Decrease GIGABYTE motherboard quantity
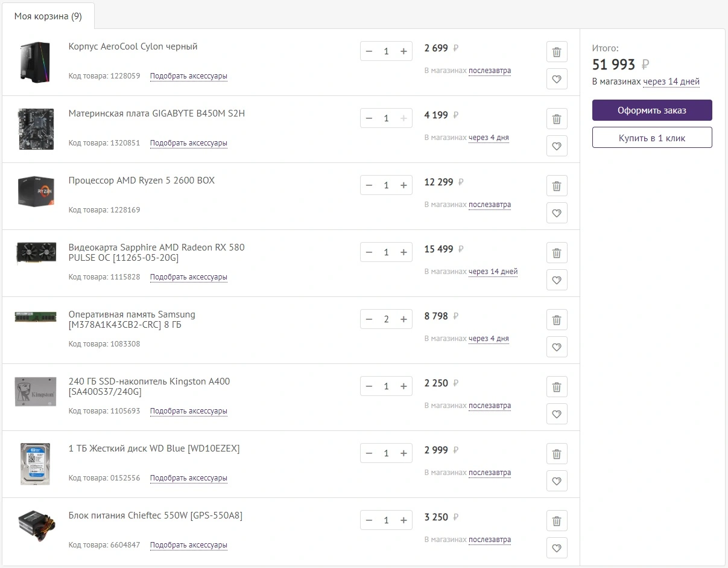The image size is (728, 568). point(369,118)
